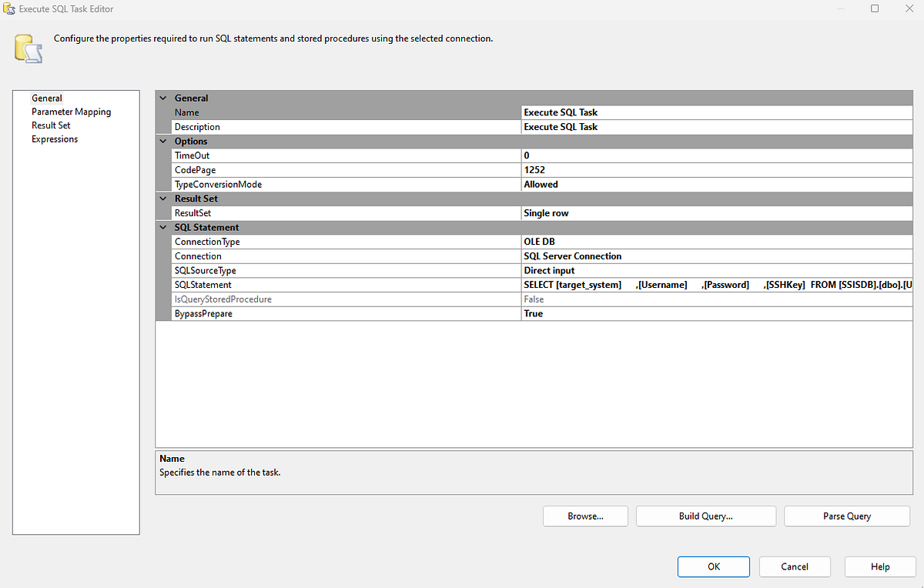
Task: Confirm changes with the OK button
Action: coord(713,566)
